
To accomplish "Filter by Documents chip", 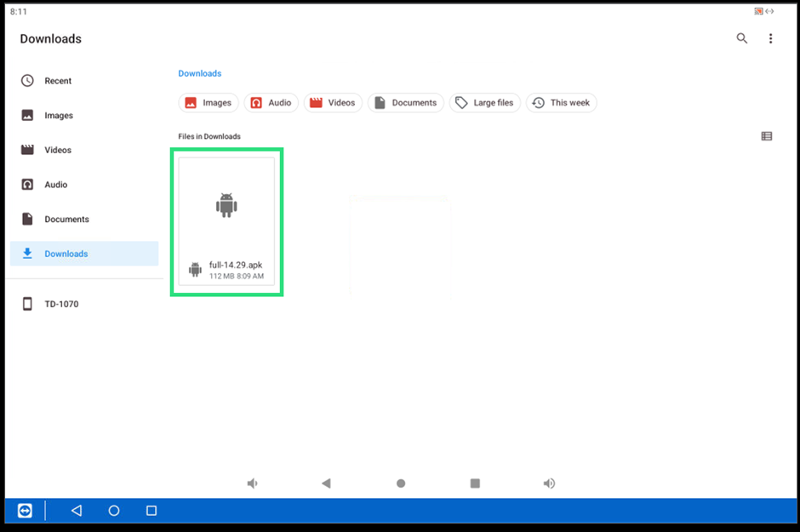I will pos(406,102).
